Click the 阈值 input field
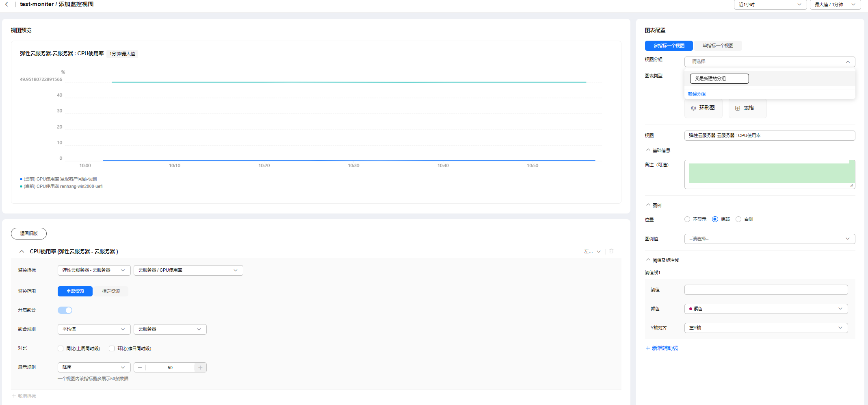The width and height of the screenshot is (868, 405). pyautogui.click(x=766, y=290)
